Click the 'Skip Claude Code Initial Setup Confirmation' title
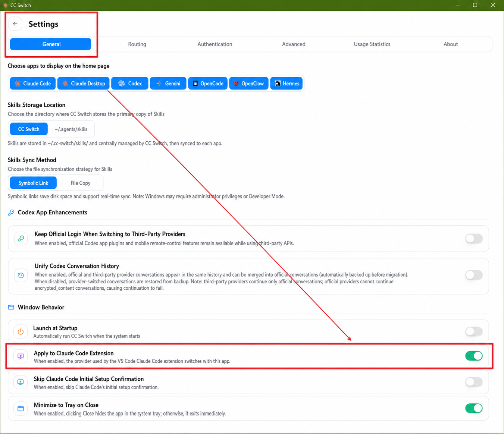Viewport: 504px width, 434px height. [89, 379]
